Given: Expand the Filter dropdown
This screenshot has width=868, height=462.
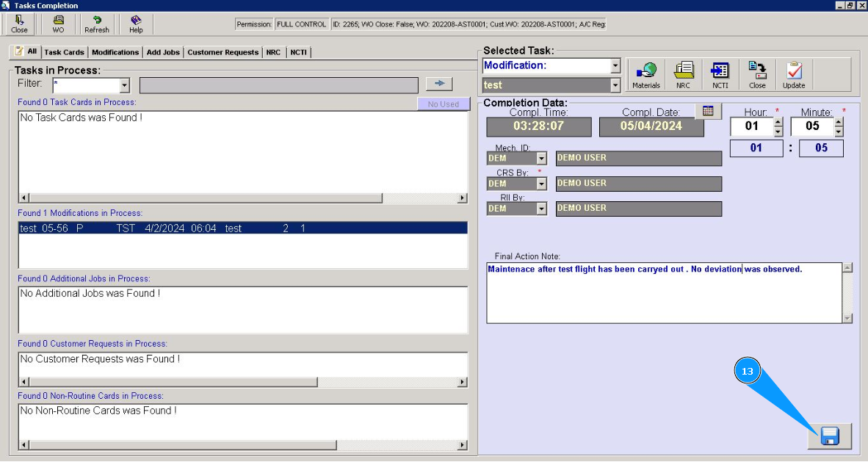Looking at the screenshot, I should pyautogui.click(x=125, y=85).
